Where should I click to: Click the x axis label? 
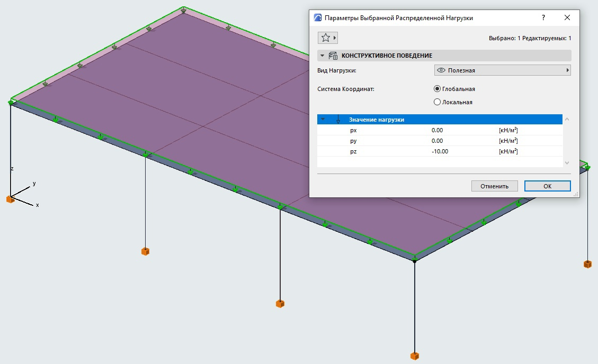[x=38, y=205]
